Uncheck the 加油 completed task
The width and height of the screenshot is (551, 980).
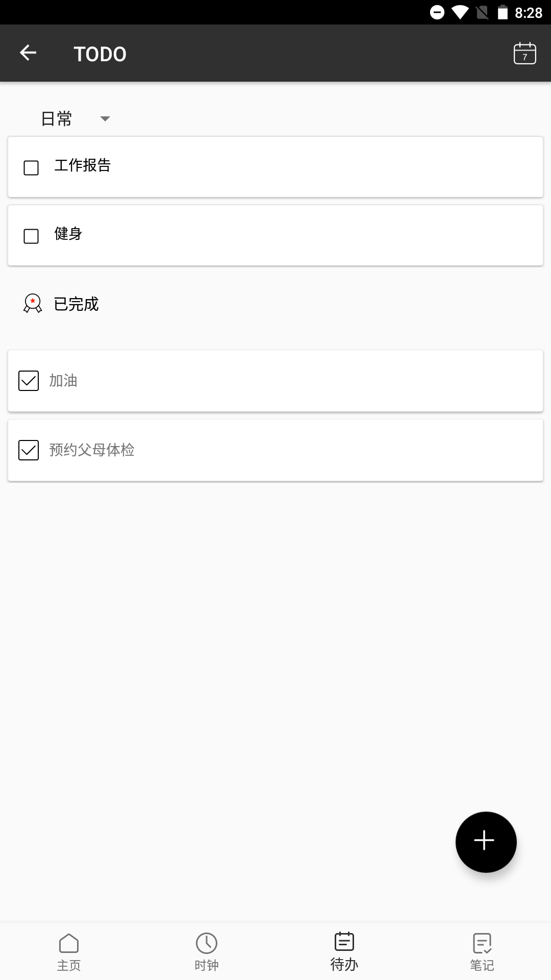tap(28, 380)
